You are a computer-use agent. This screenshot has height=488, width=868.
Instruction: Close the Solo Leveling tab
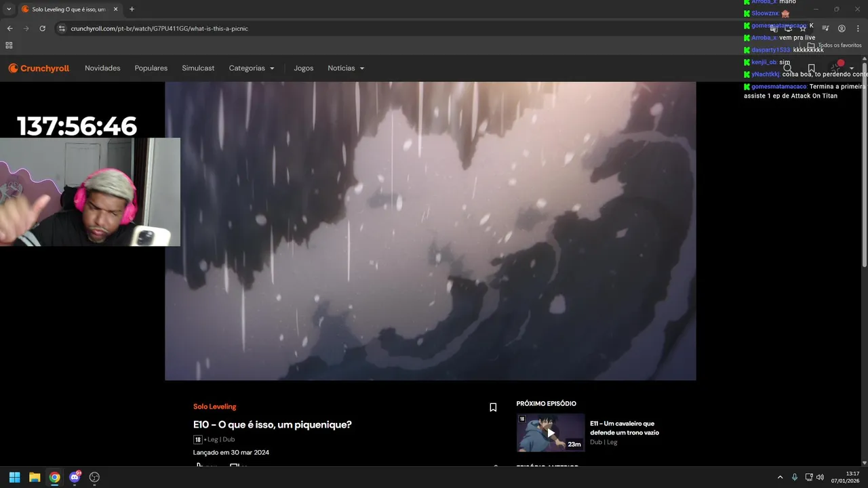[x=115, y=9]
